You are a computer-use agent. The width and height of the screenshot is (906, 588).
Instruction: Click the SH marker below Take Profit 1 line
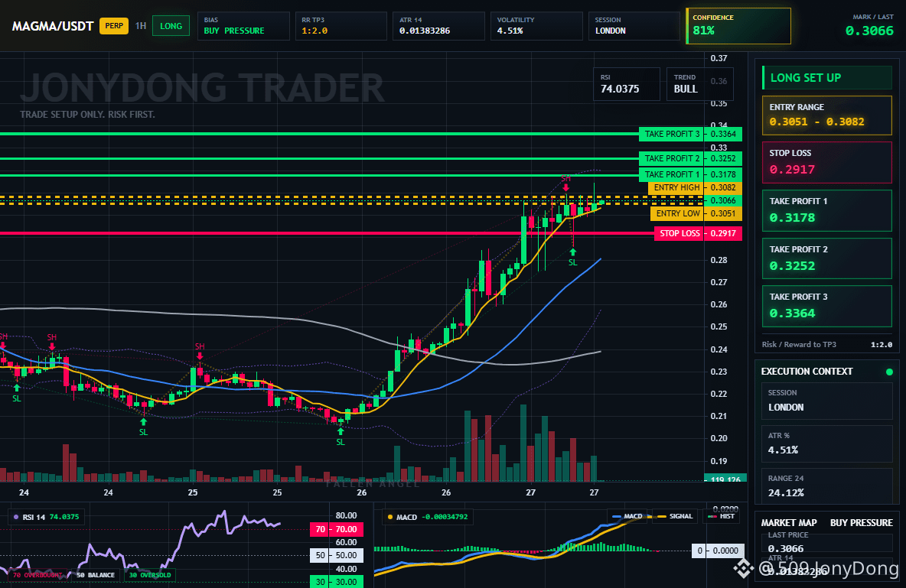click(x=565, y=183)
